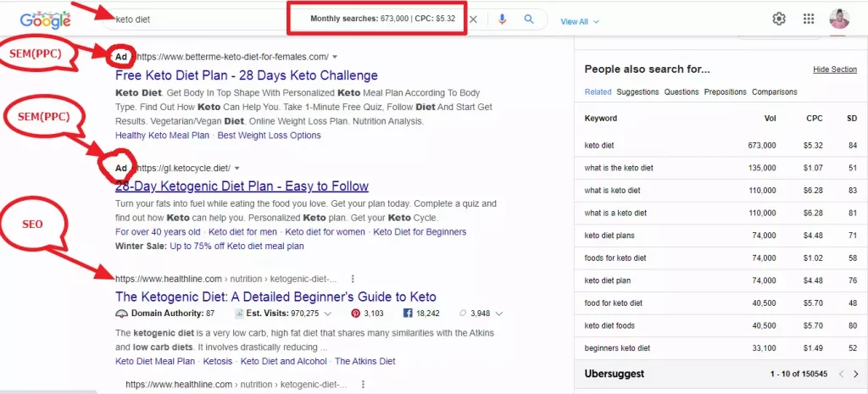The width and height of the screenshot is (868, 394).
Task: Click the Est. Visits chart icon
Action: (239, 314)
